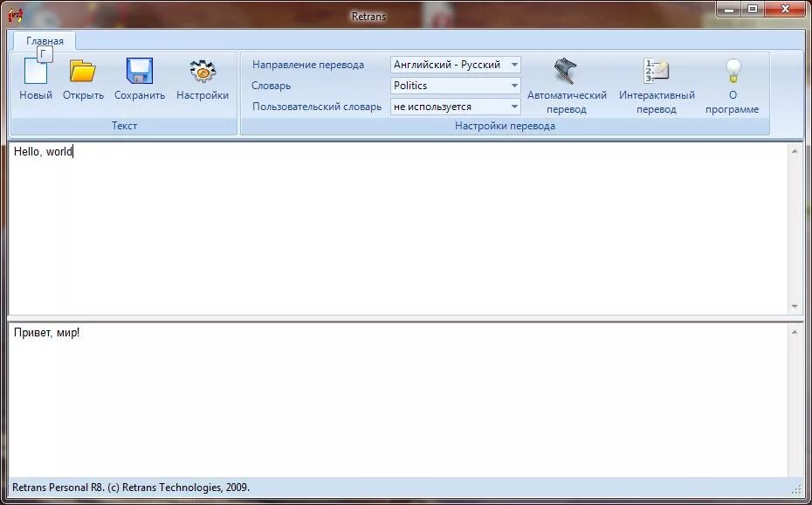Maximize the Retrans window
The image size is (812, 505).
coord(753,9)
